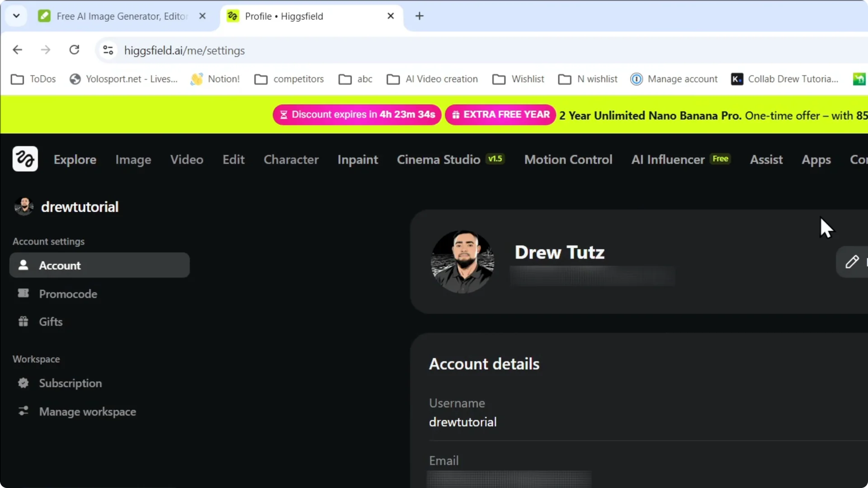Select Account under Account settings

[x=59, y=265]
